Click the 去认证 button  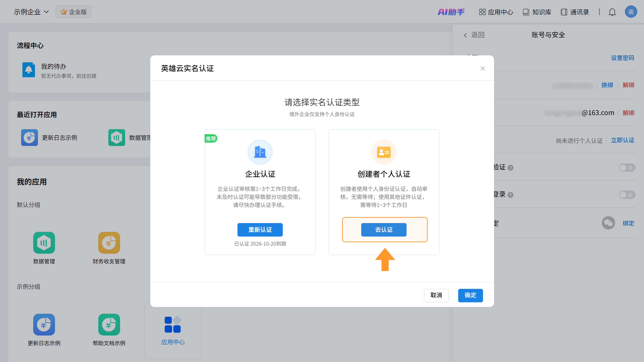[384, 230]
